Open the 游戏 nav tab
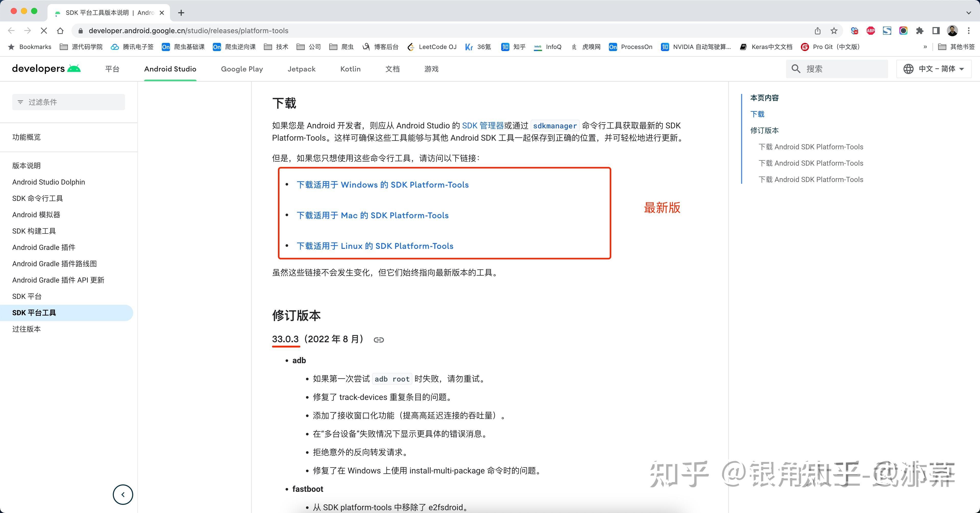Screen dimensions: 980x513 (x=431, y=69)
